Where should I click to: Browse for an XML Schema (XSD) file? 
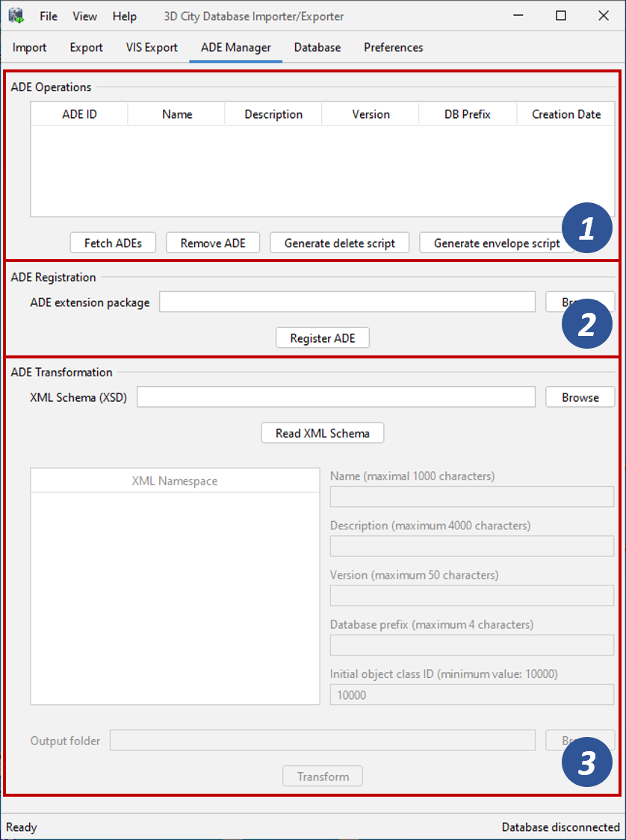580,397
